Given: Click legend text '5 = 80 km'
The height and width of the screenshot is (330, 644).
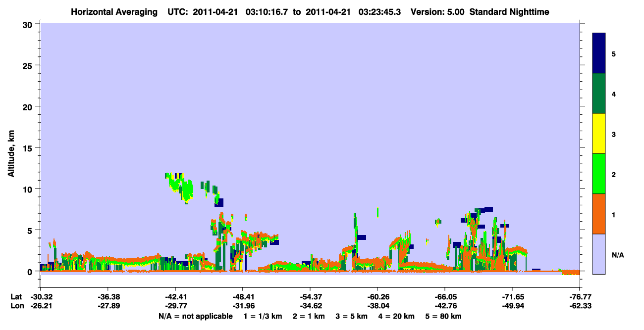Looking at the screenshot, I should pos(444,316).
